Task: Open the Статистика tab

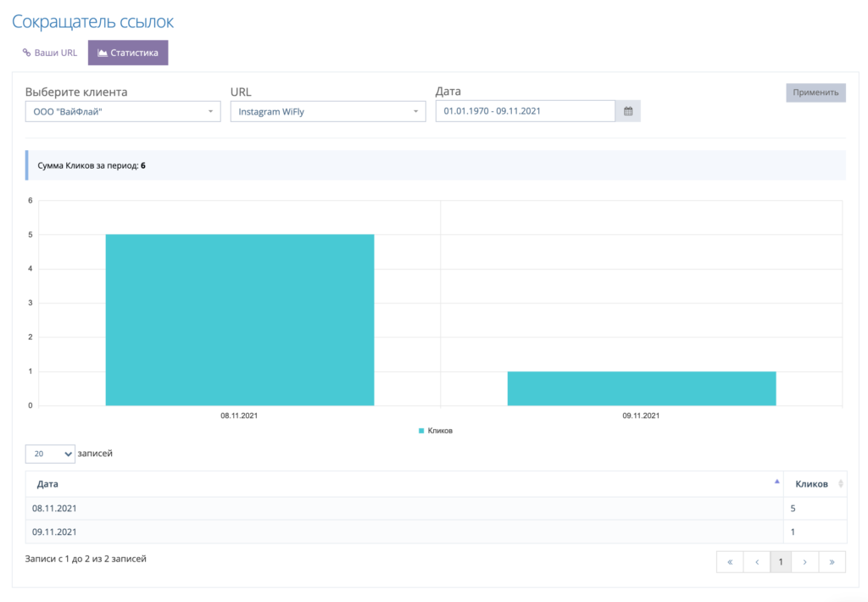Action: tap(128, 53)
